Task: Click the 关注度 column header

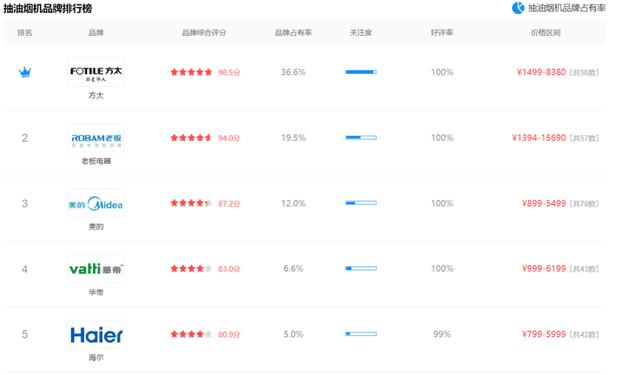Action: pos(360,33)
